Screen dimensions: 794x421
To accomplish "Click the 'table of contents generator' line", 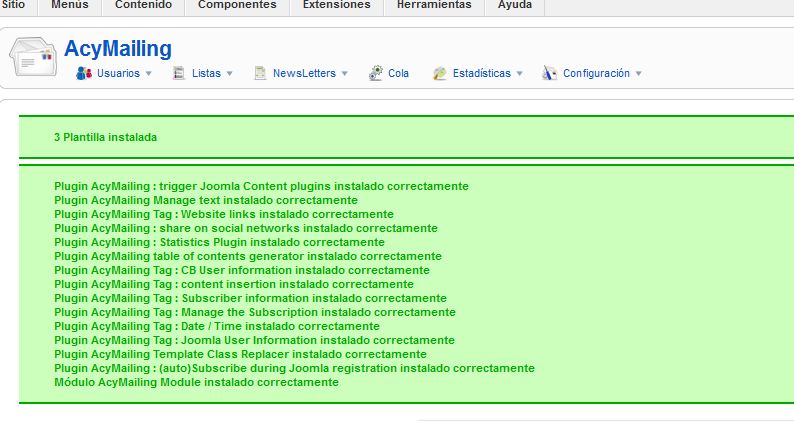I will (x=248, y=256).
